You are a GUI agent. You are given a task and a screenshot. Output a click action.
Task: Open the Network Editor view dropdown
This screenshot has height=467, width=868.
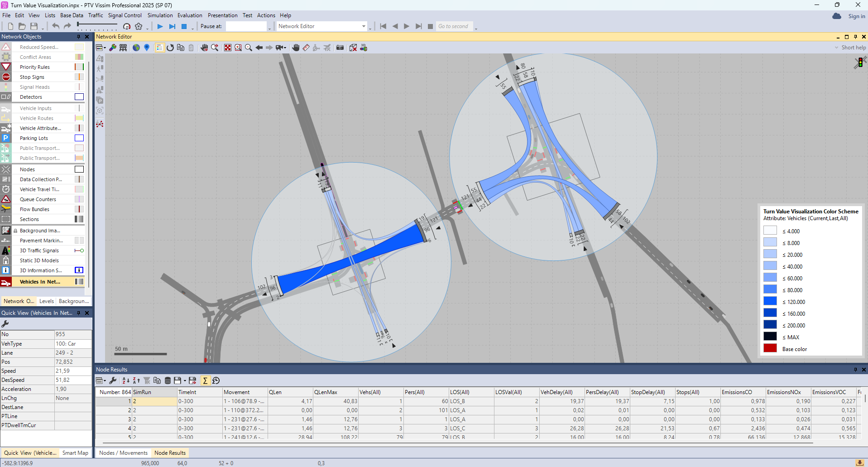pos(364,26)
